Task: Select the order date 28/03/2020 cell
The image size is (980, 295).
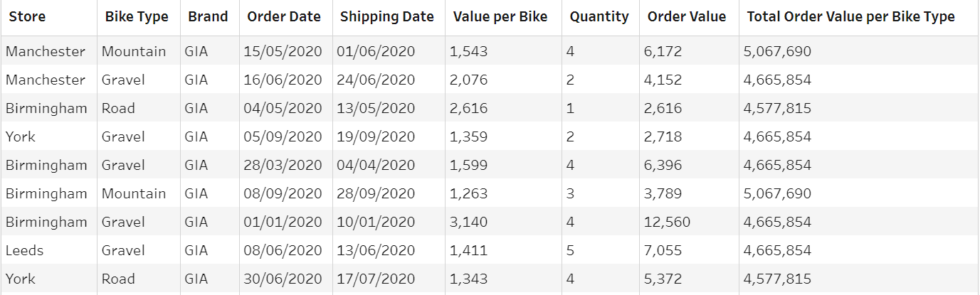Action: pos(283,165)
